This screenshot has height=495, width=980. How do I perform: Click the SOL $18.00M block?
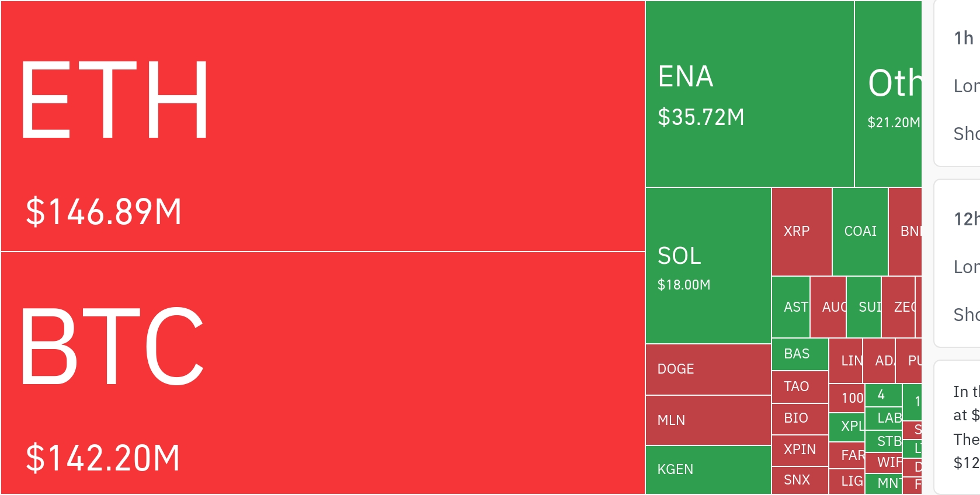tap(708, 266)
